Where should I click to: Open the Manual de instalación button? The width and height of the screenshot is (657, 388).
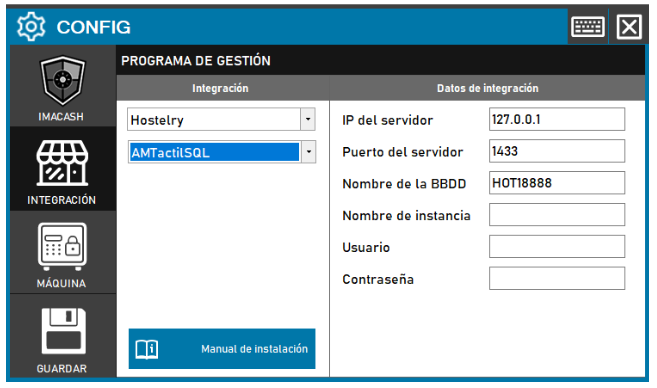222,349
